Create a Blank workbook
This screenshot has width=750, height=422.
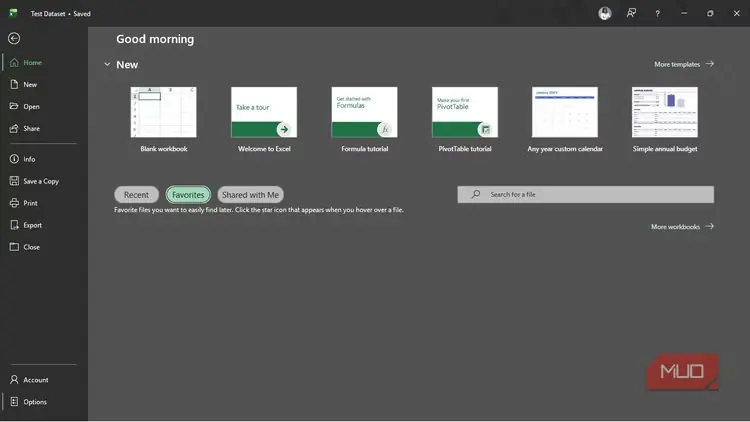pos(164,120)
